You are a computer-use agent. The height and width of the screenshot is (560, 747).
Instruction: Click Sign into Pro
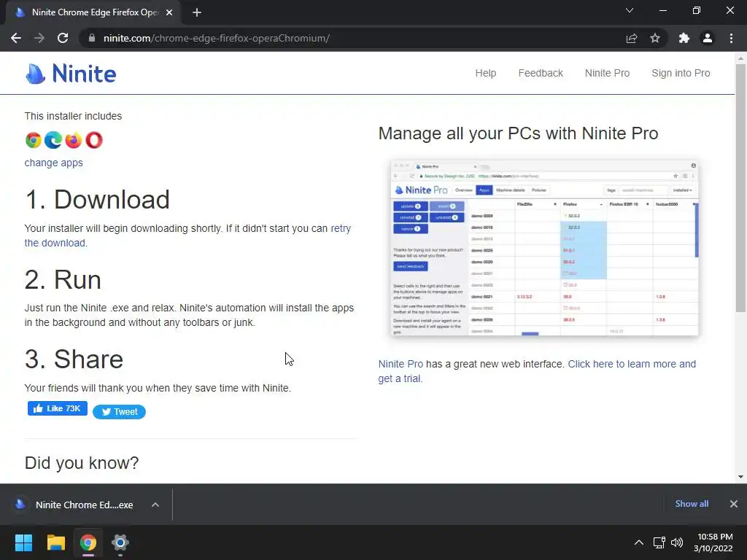[x=681, y=74]
